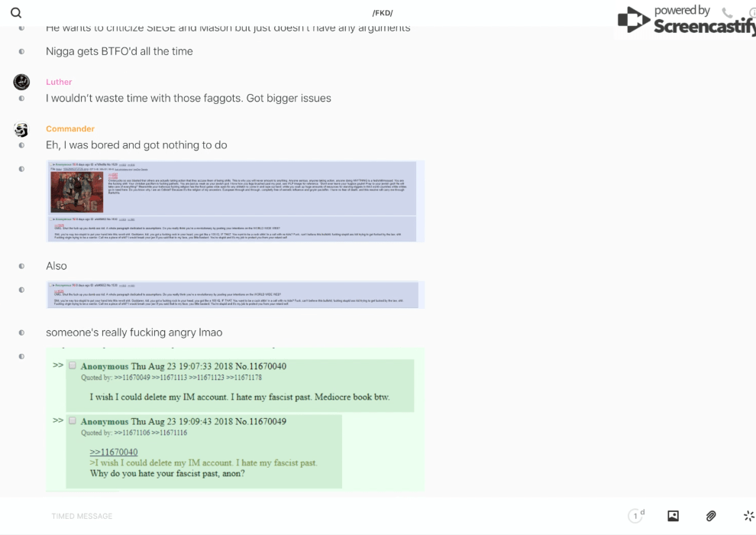The width and height of the screenshot is (756, 535).
Task: Tick checkbox on post No.11670049
Action: click(x=73, y=421)
